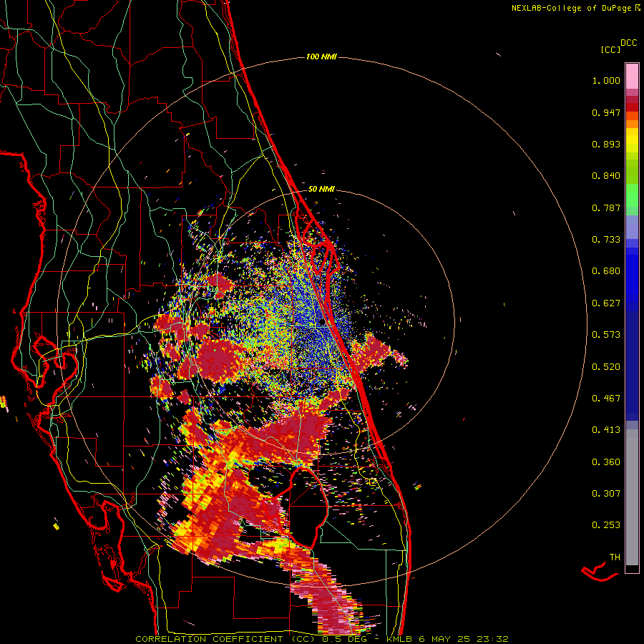The image size is (644, 644).
Task: Pick the pink swatch beside 1.000
Action: 632,77
